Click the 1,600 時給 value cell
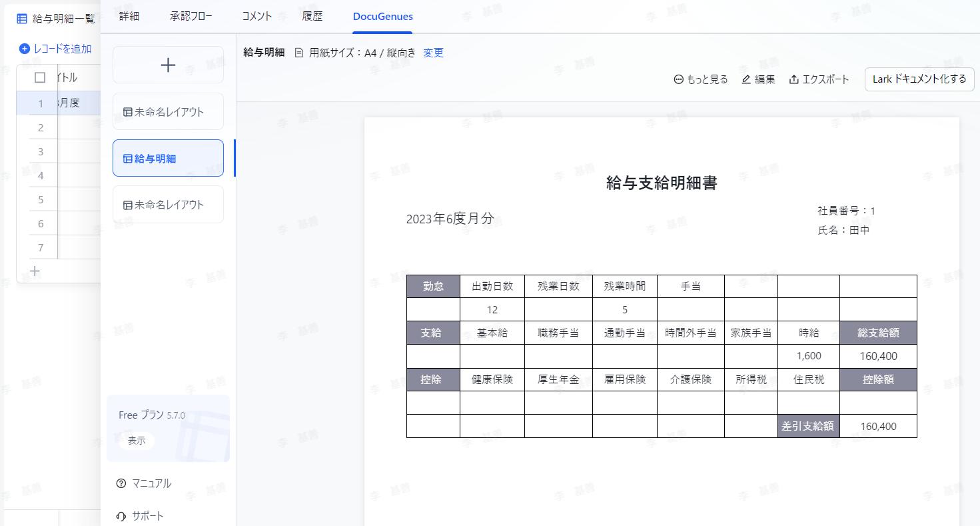The width and height of the screenshot is (980, 526). click(x=809, y=356)
